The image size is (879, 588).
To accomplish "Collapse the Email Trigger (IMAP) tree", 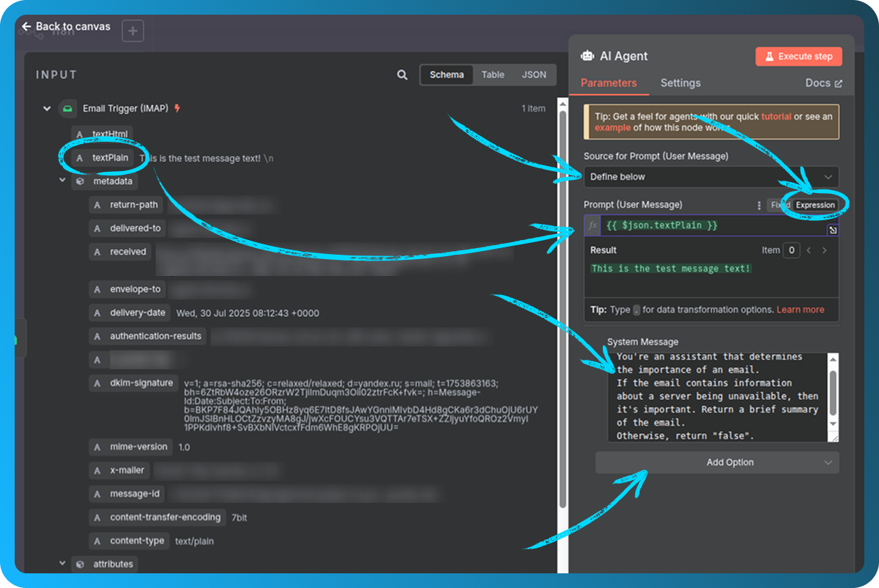I will 46,108.
